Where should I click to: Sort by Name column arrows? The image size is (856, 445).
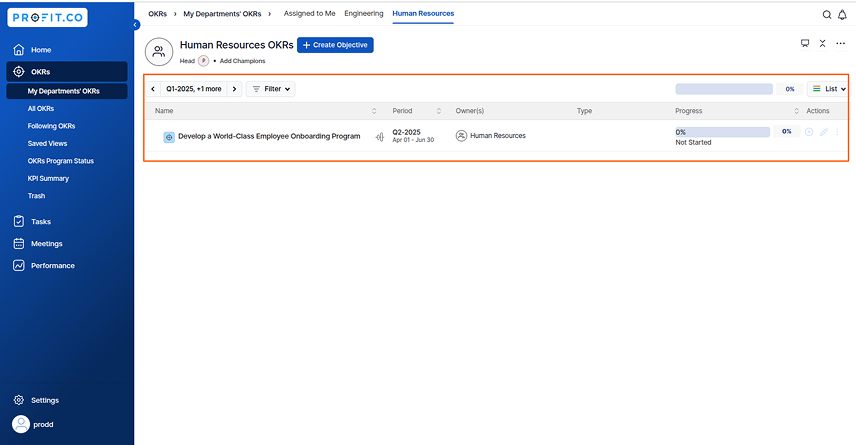click(374, 111)
